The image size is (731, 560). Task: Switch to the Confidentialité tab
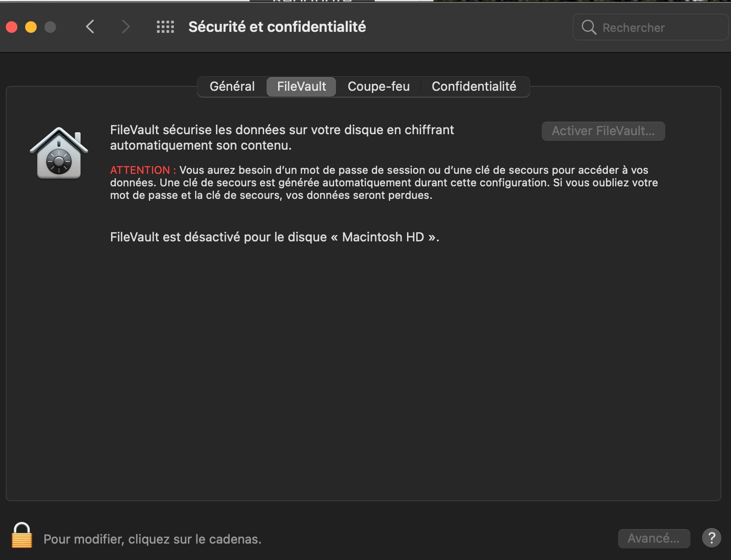pyautogui.click(x=474, y=86)
